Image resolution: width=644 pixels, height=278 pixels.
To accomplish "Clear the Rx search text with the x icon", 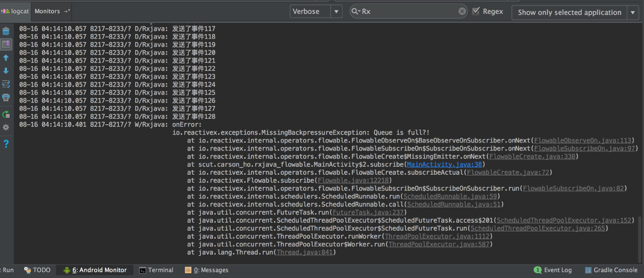I will (x=462, y=12).
